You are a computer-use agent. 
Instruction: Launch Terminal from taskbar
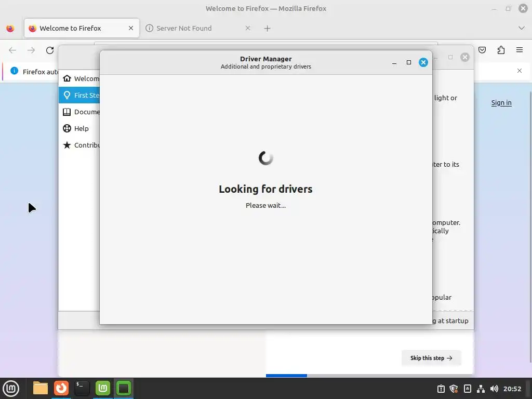pos(82,388)
